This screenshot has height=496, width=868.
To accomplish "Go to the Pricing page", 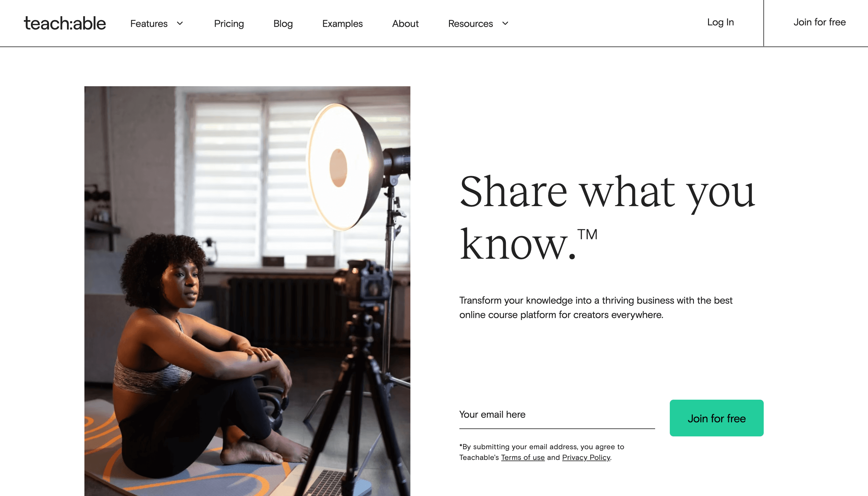I will 229,24.
